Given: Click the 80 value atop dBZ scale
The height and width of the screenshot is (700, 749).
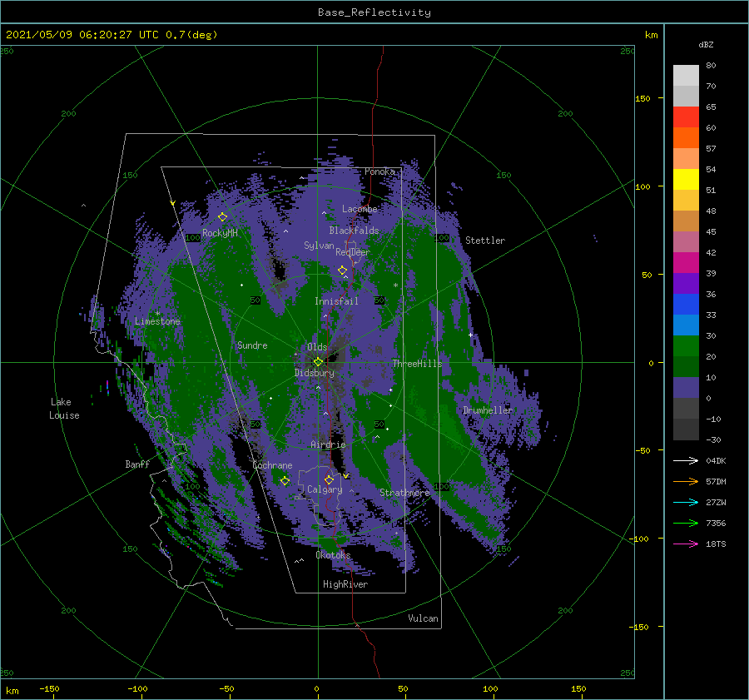Looking at the screenshot, I should [x=711, y=66].
